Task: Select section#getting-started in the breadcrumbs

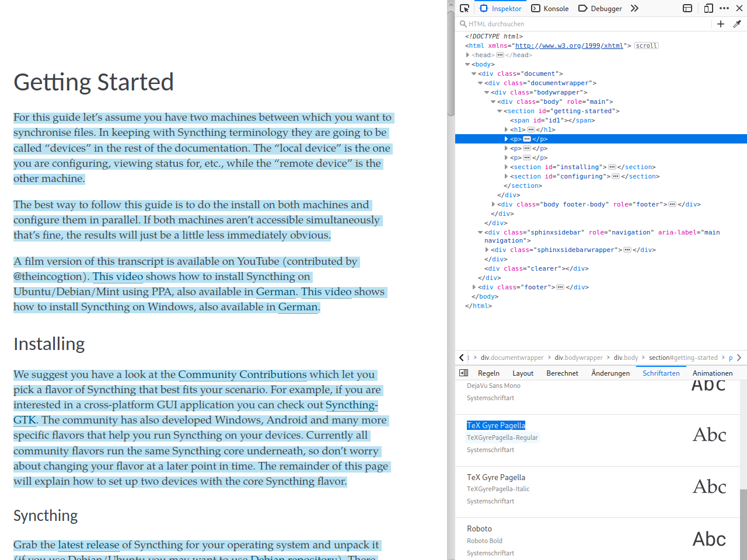Action: (x=683, y=358)
